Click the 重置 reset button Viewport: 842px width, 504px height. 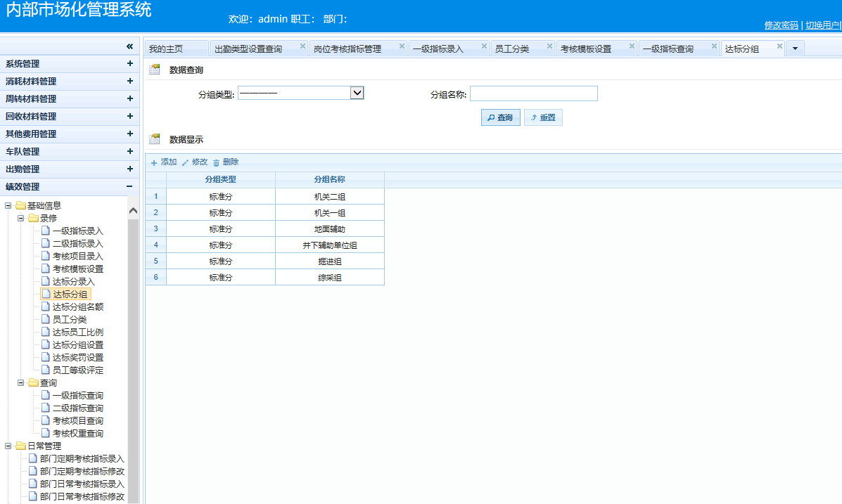(543, 117)
